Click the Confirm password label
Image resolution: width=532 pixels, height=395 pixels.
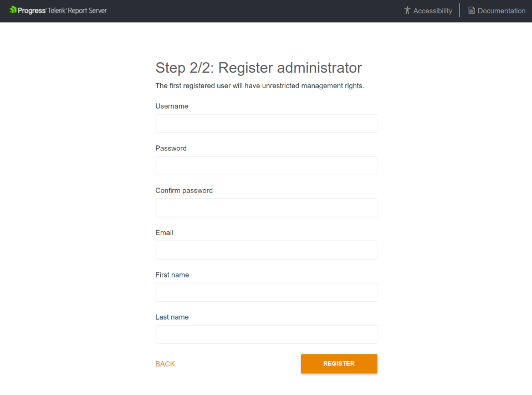coord(184,190)
